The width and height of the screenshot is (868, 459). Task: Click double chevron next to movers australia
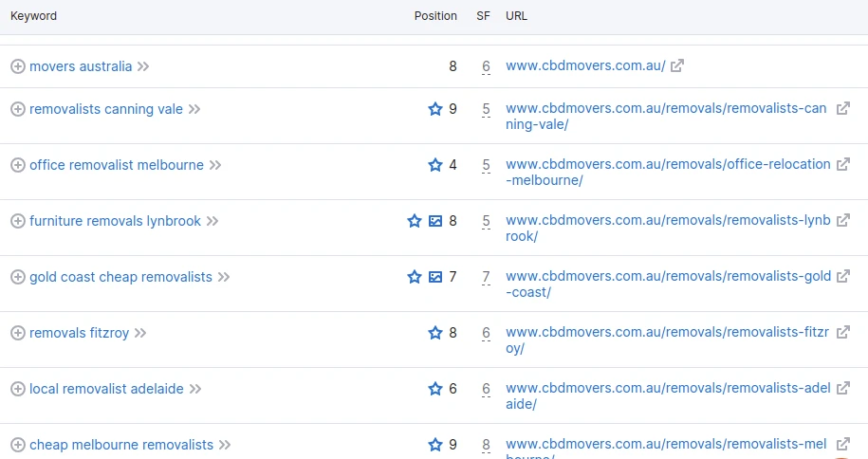tap(143, 66)
